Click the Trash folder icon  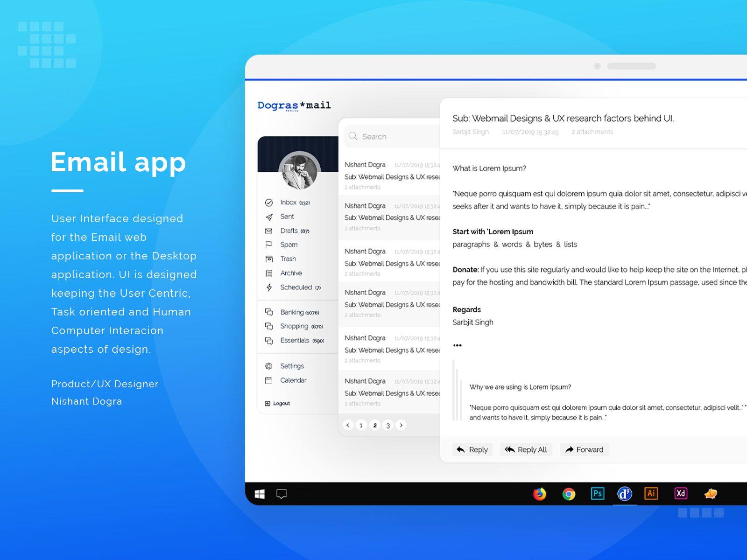click(269, 259)
